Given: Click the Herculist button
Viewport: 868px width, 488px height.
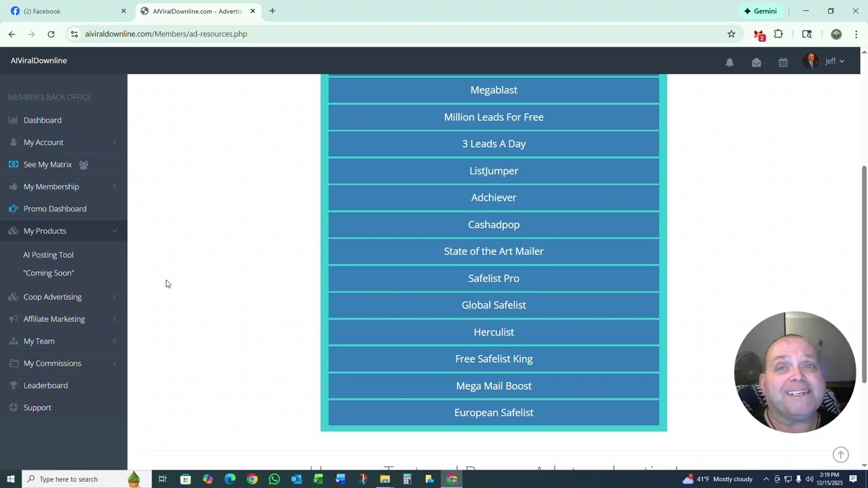Looking at the screenshot, I should [x=494, y=332].
